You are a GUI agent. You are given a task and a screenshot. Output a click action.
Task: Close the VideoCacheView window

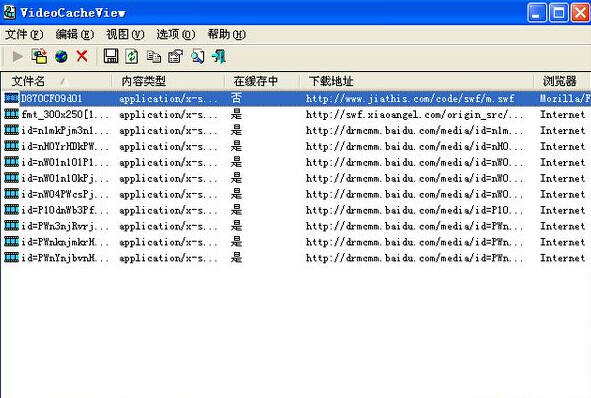(580, 13)
